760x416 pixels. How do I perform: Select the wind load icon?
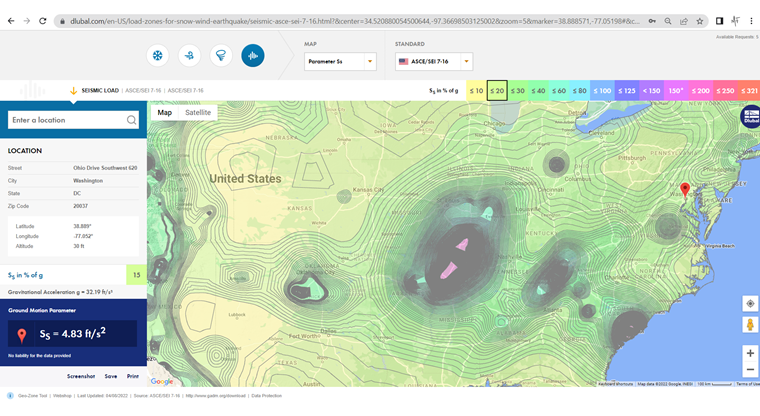(189, 56)
